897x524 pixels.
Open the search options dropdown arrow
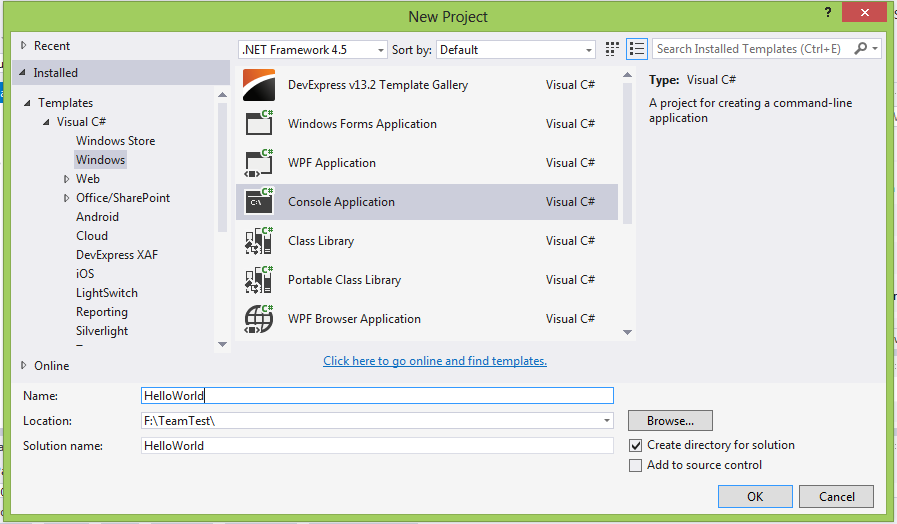[x=875, y=49]
